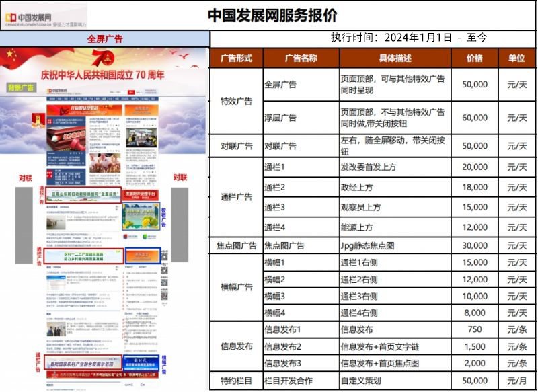Select the 横幅4 cell

coord(301,313)
